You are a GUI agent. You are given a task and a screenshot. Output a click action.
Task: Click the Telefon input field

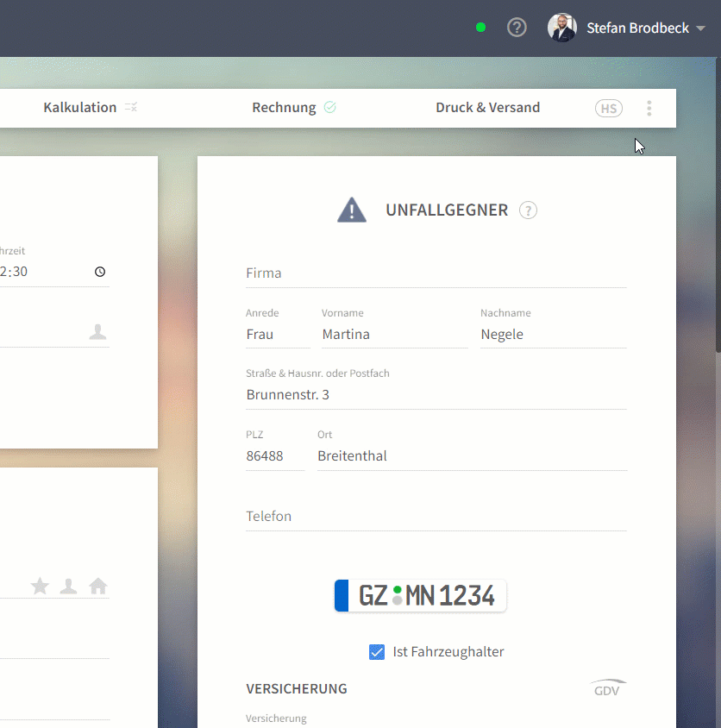[x=436, y=517]
